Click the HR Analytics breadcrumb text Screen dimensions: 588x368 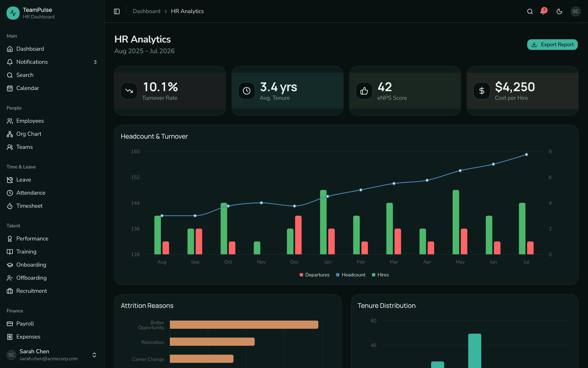187,11
